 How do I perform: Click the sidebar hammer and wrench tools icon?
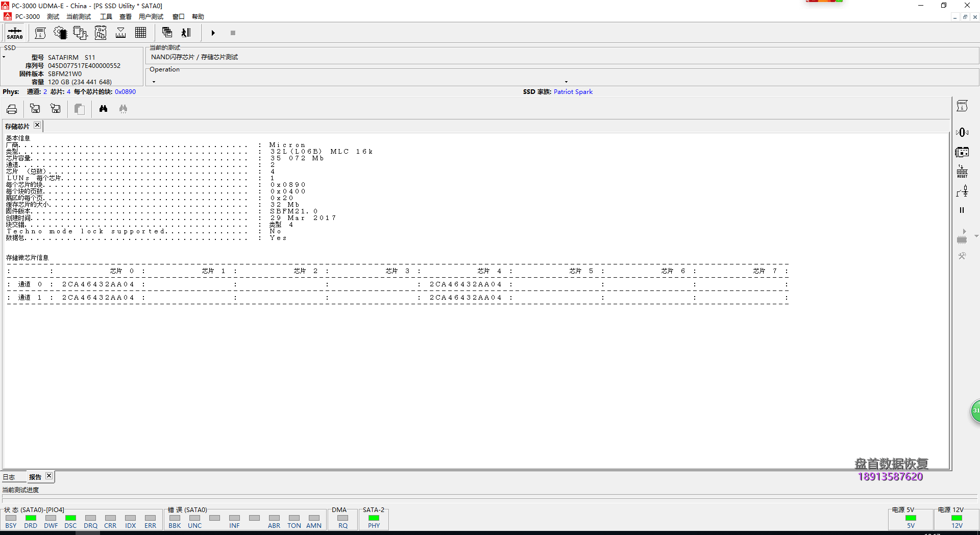[x=962, y=256]
